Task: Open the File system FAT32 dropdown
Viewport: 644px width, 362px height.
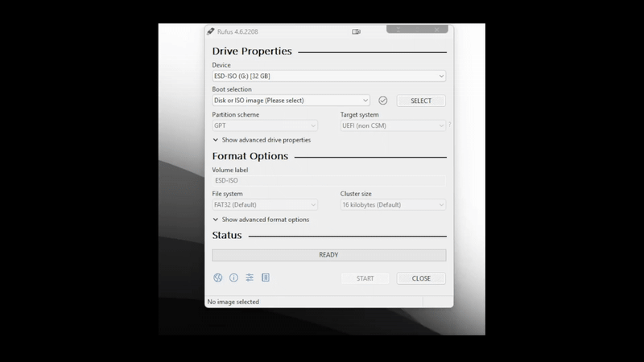Action: (x=265, y=205)
